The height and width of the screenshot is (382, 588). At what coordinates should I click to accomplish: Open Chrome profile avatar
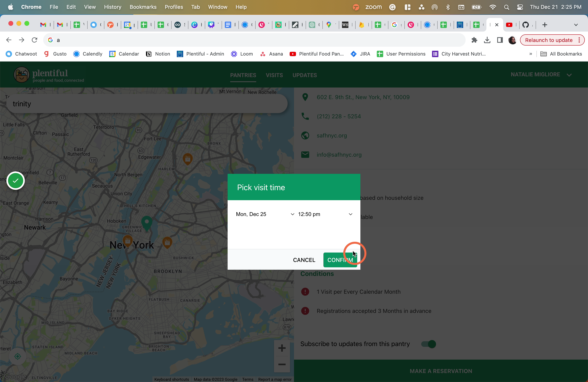(x=512, y=40)
